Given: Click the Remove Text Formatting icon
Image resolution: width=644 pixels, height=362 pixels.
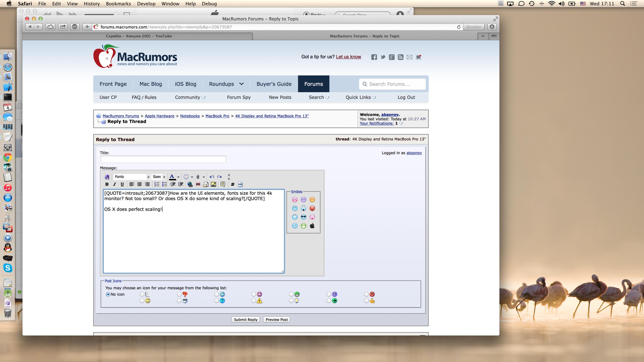Looking at the screenshot, I should [107, 177].
